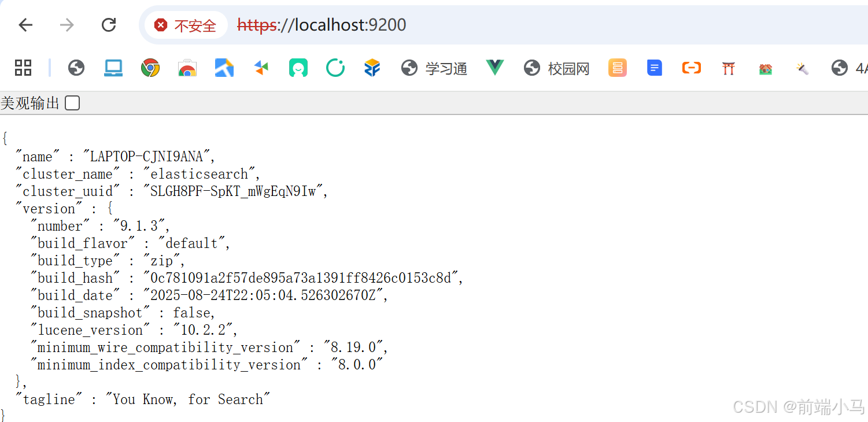Open the 不安全 site security badge

186,25
